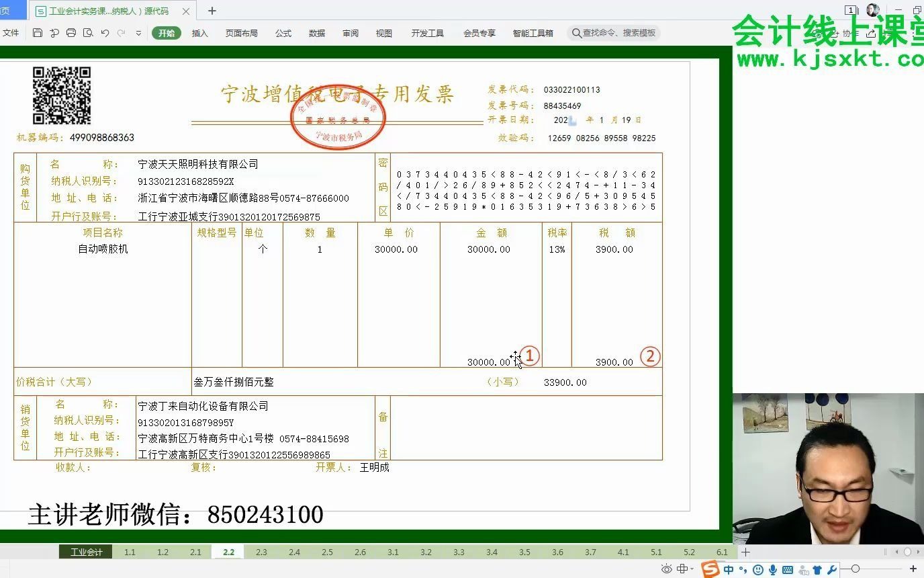
Task: Click the Save icon in quick toolbar
Action: click(38, 33)
